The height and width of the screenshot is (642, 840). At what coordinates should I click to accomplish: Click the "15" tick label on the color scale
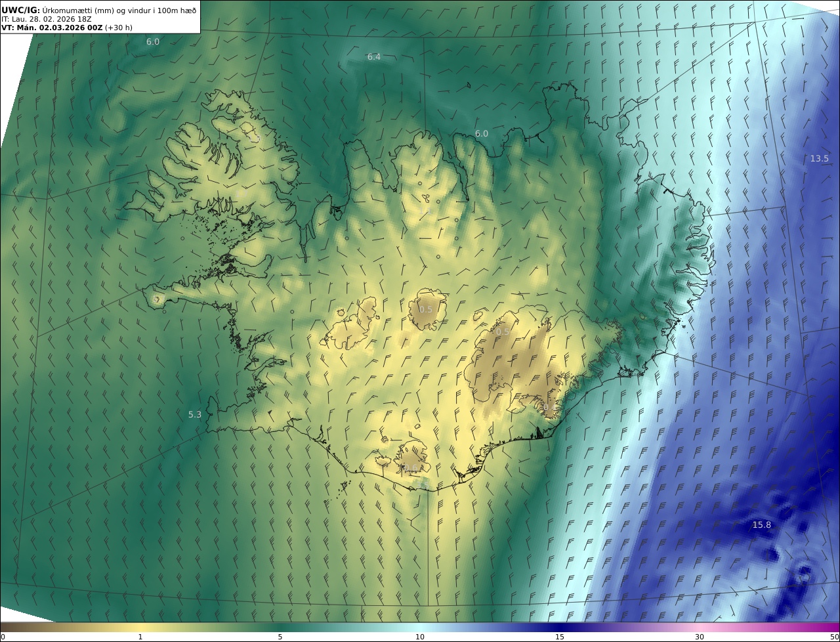point(560,637)
